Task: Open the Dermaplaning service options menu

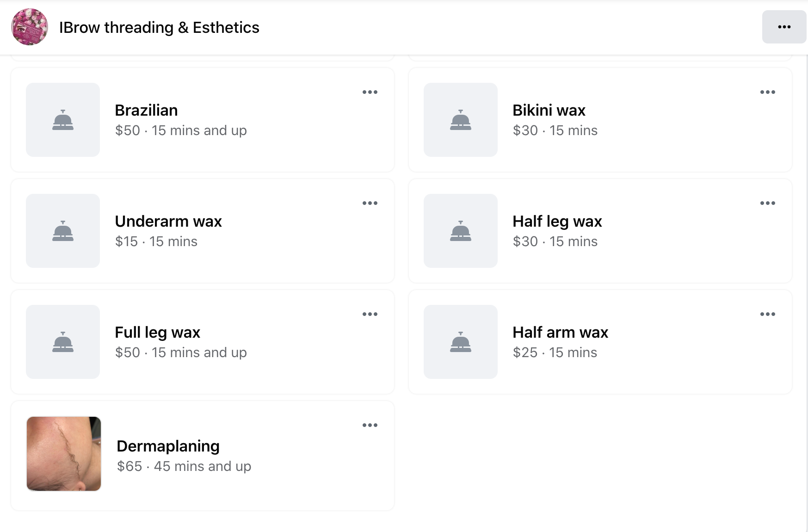Action: (x=370, y=425)
